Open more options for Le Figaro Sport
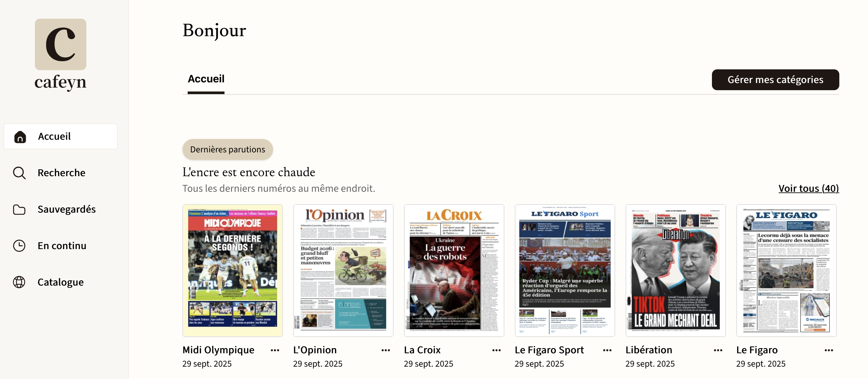This screenshot has height=379, width=868. point(607,350)
